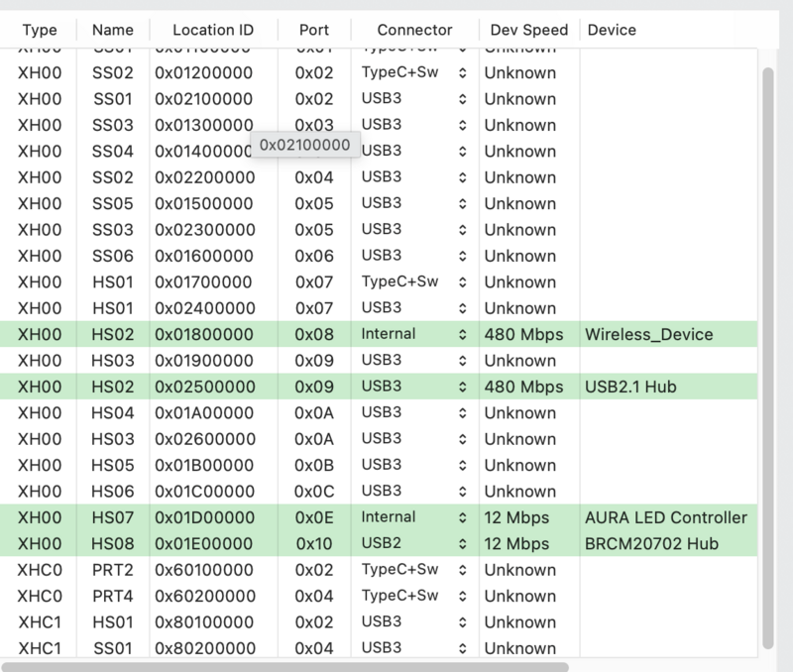Change connector type of BRCM20702 Hub row
The image size is (793, 672).
pos(413,543)
